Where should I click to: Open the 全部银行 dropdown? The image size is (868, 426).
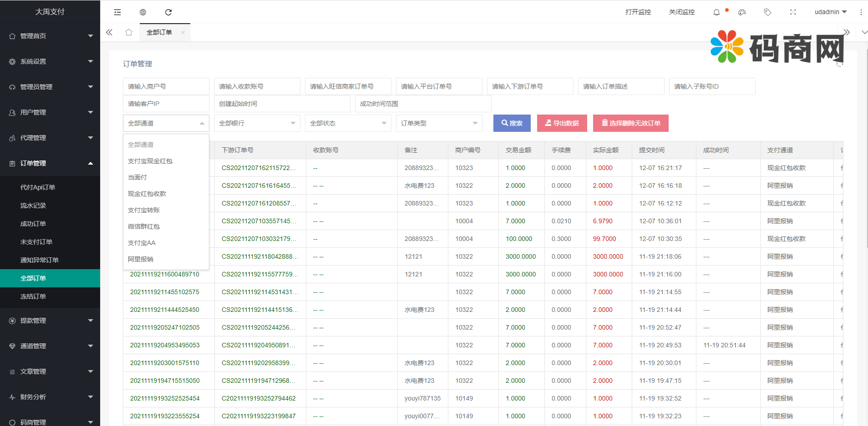pyautogui.click(x=257, y=123)
